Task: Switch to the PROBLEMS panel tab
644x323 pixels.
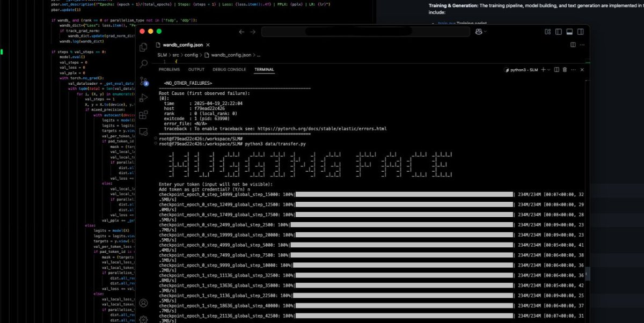Action: point(169,70)
